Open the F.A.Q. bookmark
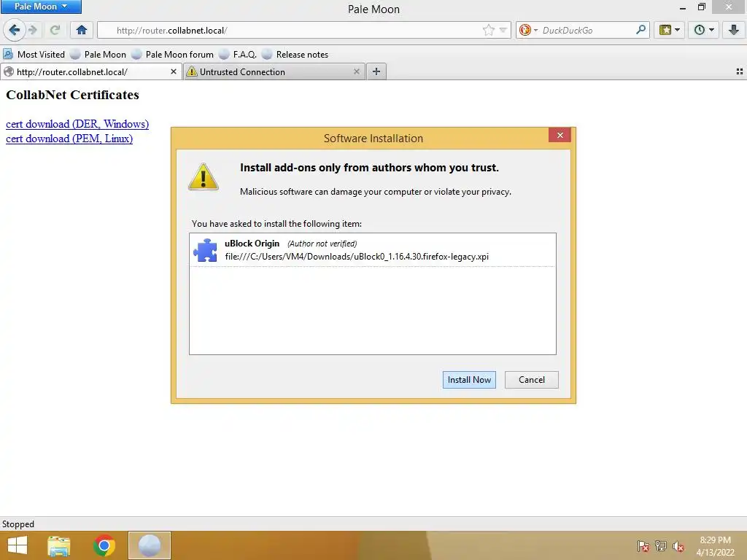The image size is (747, 560). (239, 54)
